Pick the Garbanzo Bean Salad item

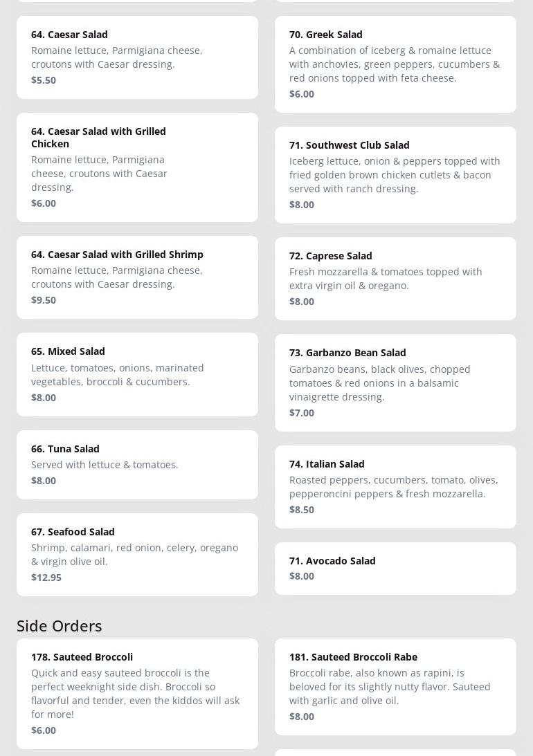[x=395, y=382]
